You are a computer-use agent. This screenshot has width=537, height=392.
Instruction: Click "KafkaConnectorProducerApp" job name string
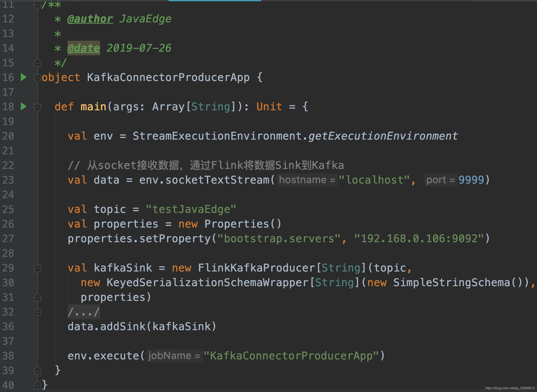[x=291, y=356]
